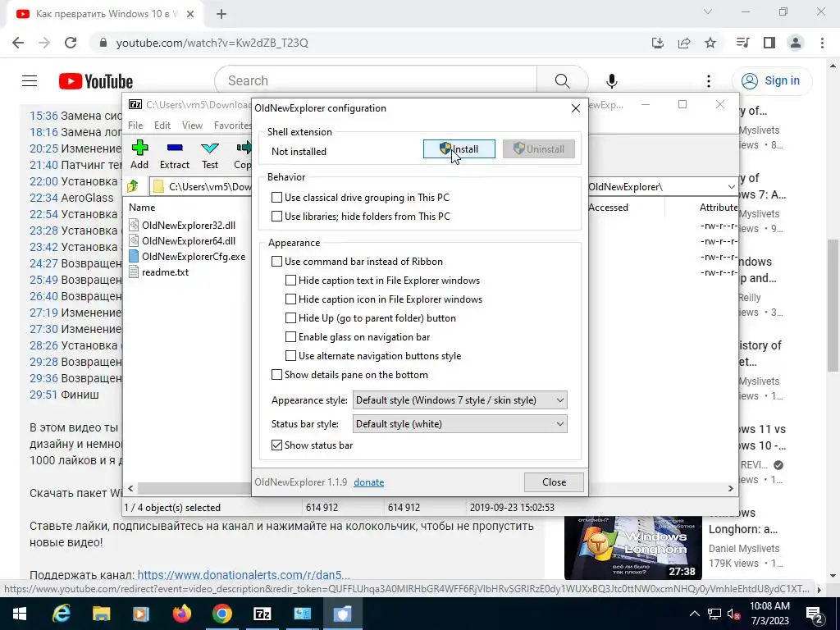Toggle the Chrome side panel icon
The width and height of the screenshot is (840, 630).
(769, 43)
